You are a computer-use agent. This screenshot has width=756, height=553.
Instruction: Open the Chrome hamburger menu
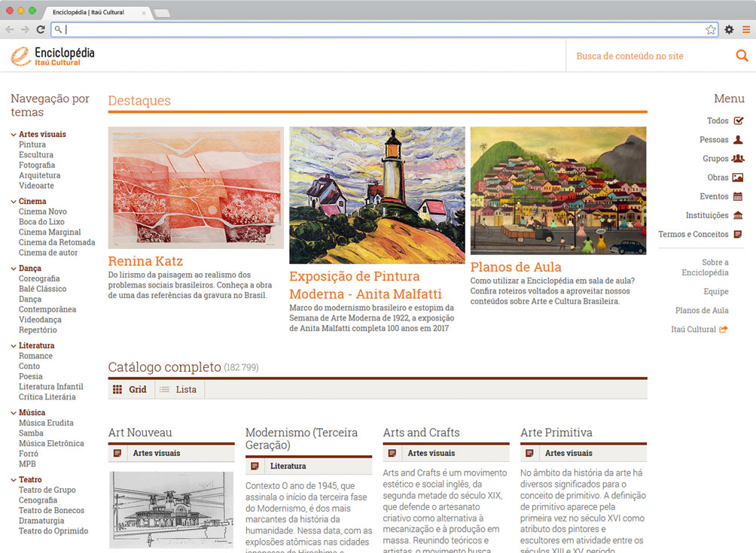point(745,29)
